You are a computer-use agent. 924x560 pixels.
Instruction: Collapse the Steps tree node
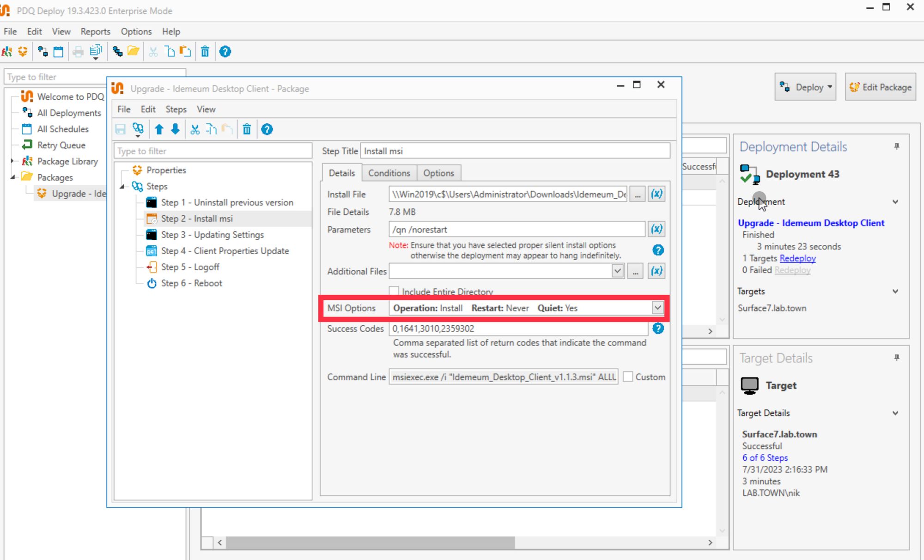122,186
